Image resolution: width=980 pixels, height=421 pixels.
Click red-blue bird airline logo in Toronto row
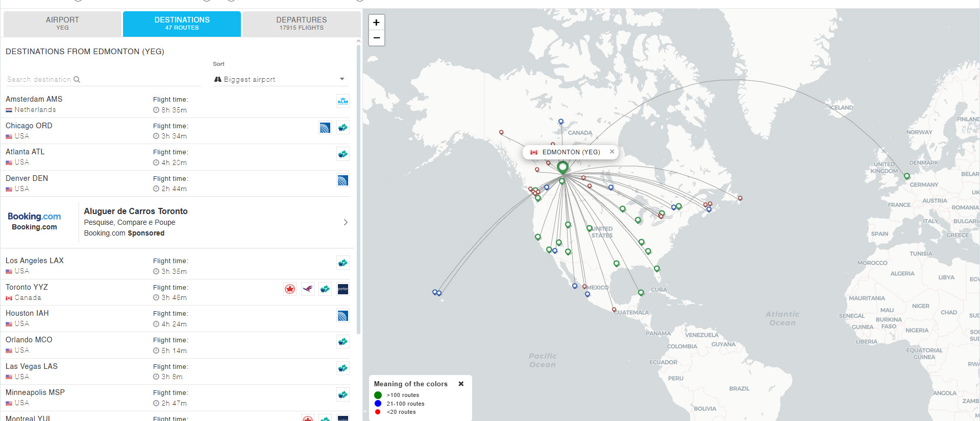[x=308, y=289]
